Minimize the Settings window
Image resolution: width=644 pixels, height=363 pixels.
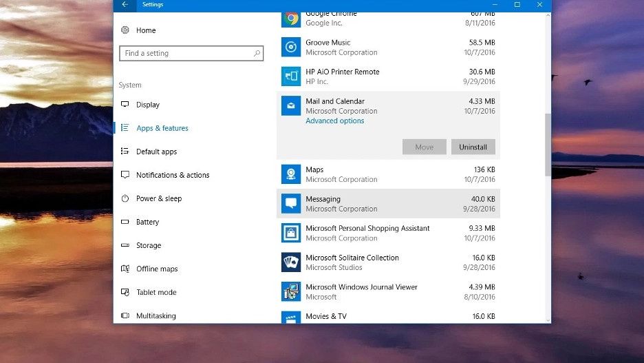pyautogui.click(x=495, y=5)
